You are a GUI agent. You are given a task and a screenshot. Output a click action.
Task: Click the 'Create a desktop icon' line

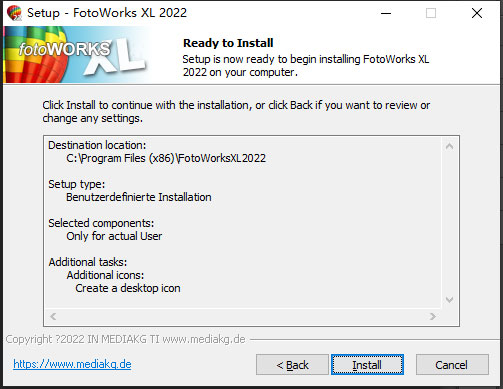tap(128, 288)
